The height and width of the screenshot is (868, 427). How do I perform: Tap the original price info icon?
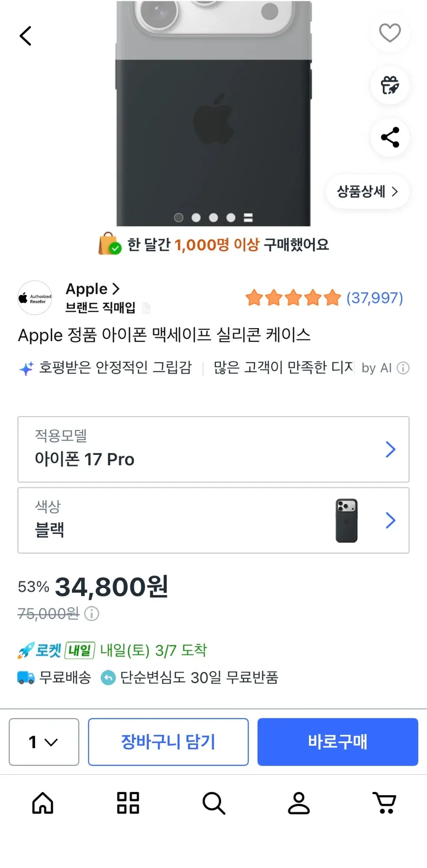(92, 614)
